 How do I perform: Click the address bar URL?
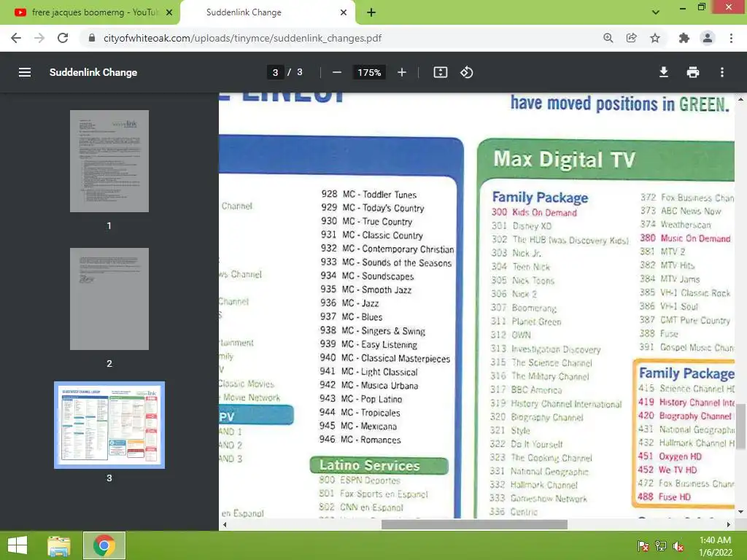pos(242,38)
